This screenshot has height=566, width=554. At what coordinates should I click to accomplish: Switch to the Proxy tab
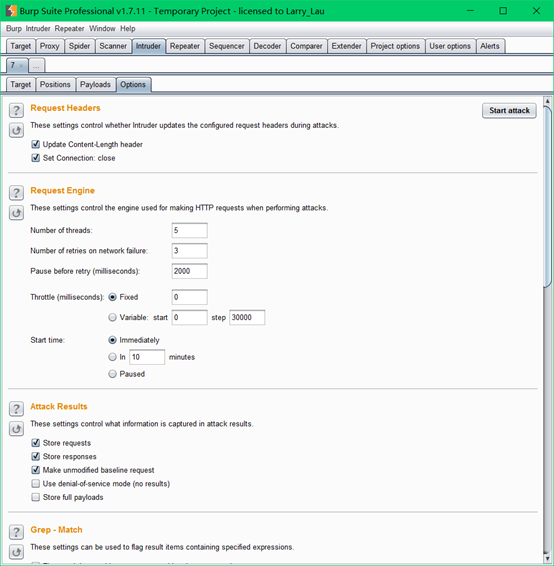click(50, 46)
